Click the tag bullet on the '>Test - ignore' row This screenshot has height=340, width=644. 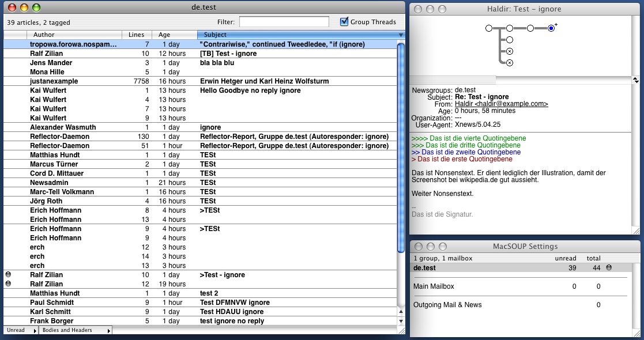(8, 275)
